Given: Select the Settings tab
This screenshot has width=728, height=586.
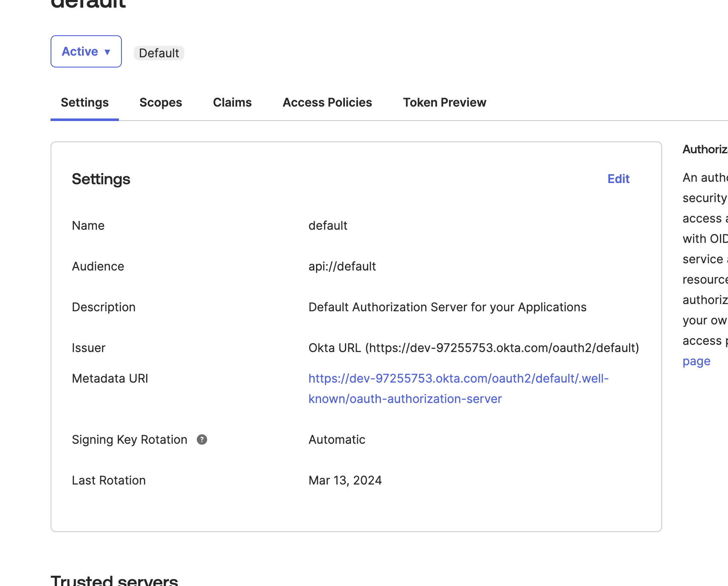Looking at the screenshot, I should [85, 102].
